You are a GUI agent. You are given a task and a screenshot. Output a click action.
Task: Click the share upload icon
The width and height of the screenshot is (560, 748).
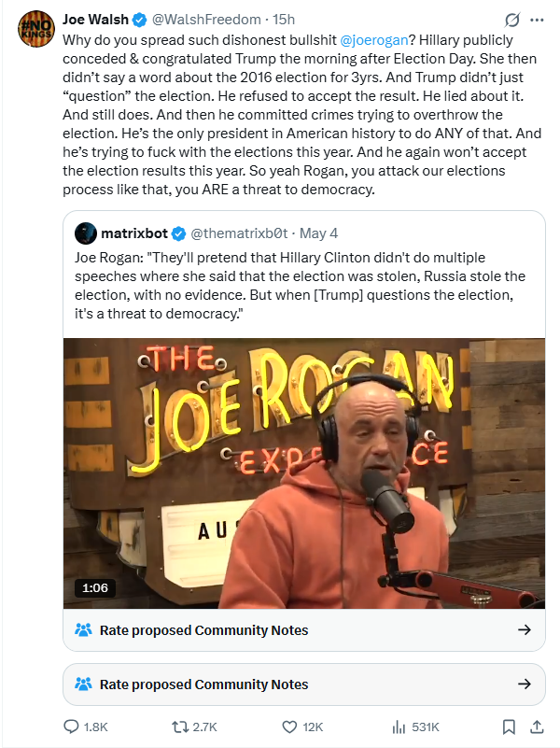pos(537,727)
